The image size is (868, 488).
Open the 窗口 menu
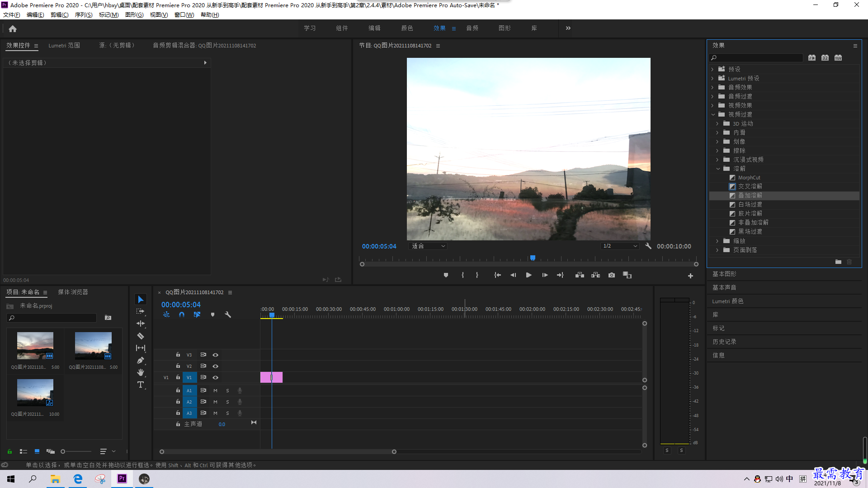point(184,15)
